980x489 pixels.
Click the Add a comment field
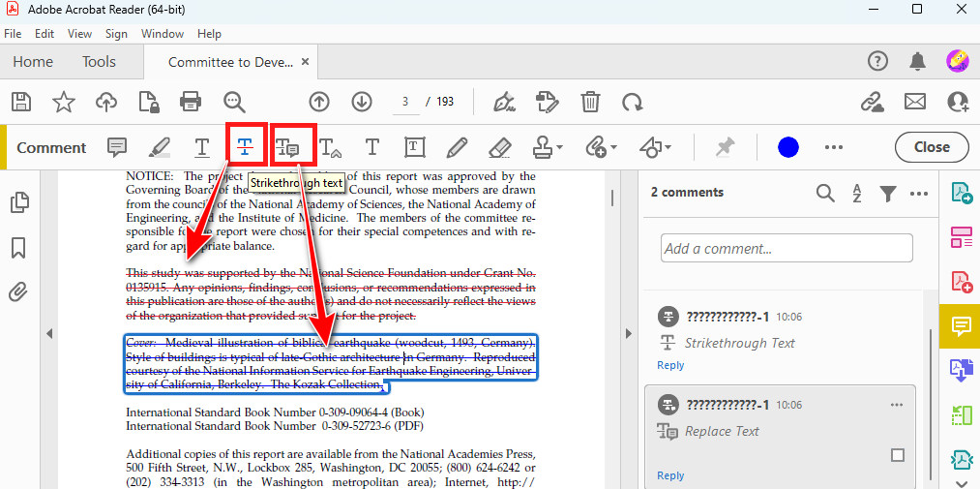point(786,248)
